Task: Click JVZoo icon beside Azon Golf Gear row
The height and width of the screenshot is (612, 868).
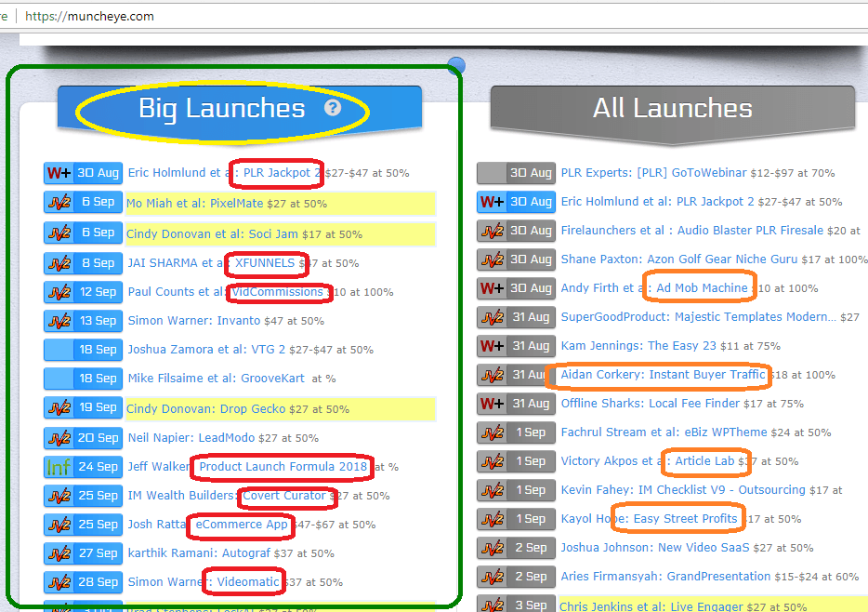Action: [493, 259]
